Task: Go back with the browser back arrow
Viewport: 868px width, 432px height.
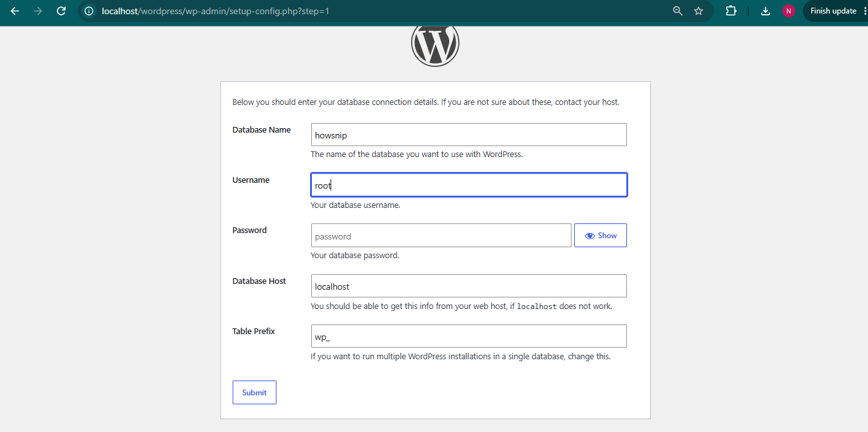Action: pyautogui.click(x=15, y=11)
